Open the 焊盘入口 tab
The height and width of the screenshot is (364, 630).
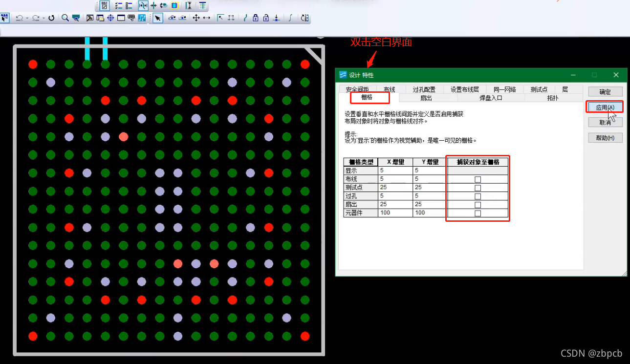pyautogui.click(x=491, y=98)
